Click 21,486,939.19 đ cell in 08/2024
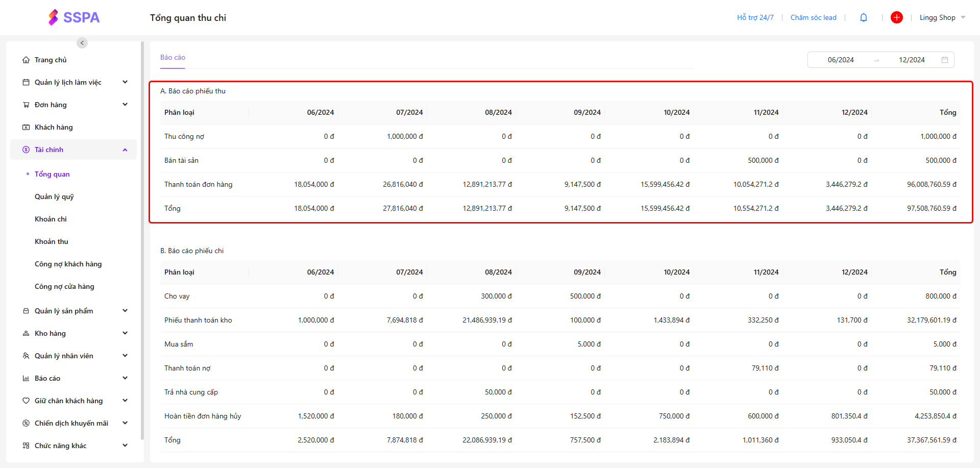This screenshot has width=980, height=468. click(x=487, y=320)
